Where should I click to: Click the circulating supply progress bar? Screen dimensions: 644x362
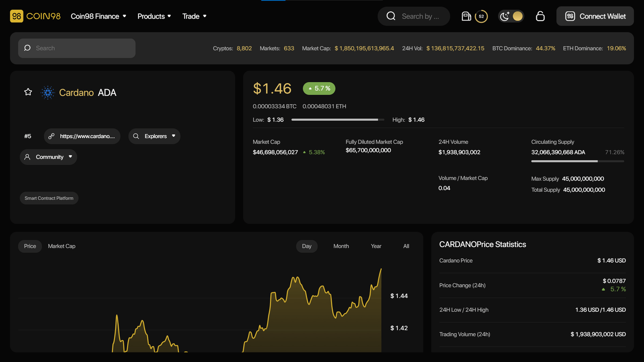[577, 161]
